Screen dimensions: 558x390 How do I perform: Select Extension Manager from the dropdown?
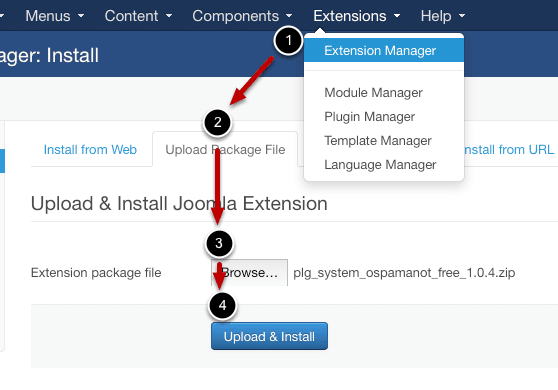point(384,51)
